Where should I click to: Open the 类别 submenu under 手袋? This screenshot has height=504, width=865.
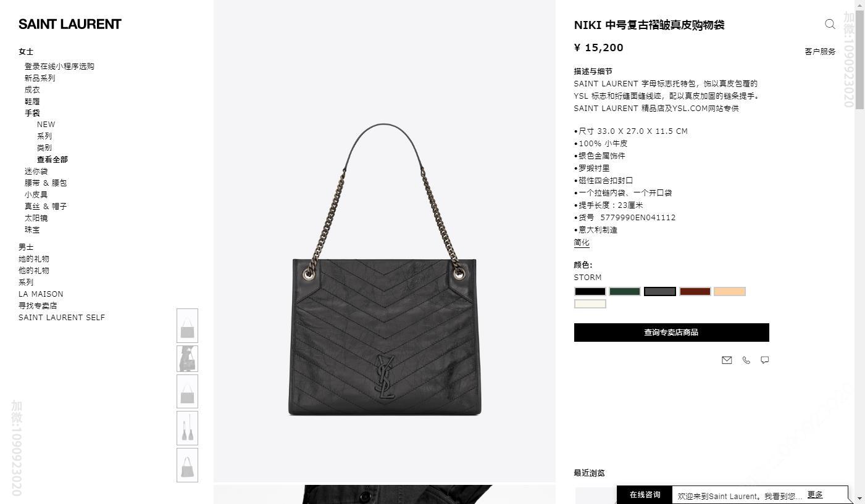point(44,147)
